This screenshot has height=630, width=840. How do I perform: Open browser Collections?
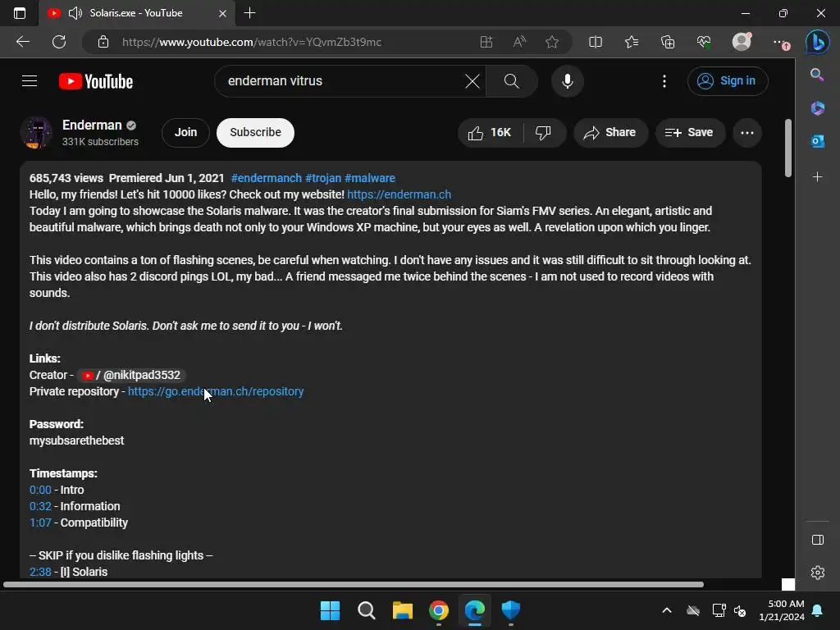click(x=668, y=42)
